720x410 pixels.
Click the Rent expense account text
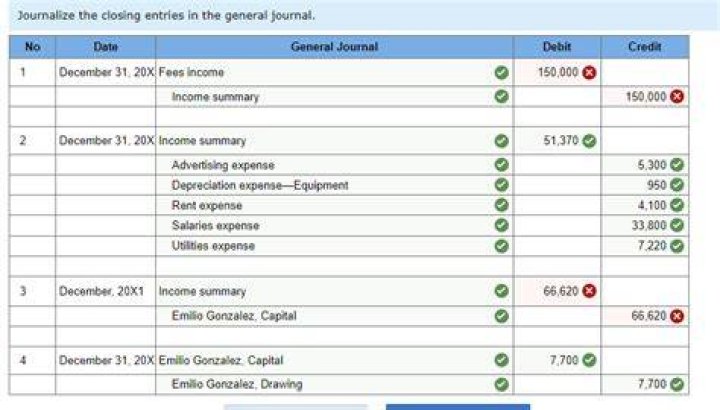click(207, 205)
